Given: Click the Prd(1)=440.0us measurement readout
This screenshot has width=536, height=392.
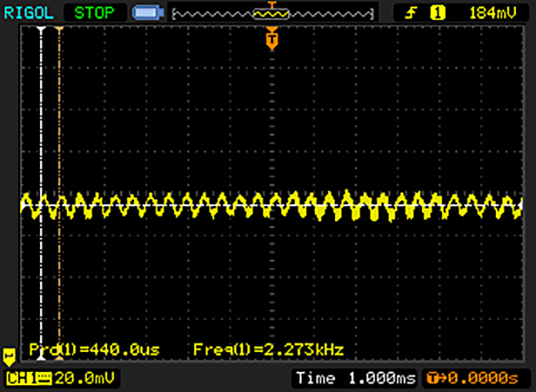Looking at the screenshot, I should pyautogui.click(x=95, y=349).
